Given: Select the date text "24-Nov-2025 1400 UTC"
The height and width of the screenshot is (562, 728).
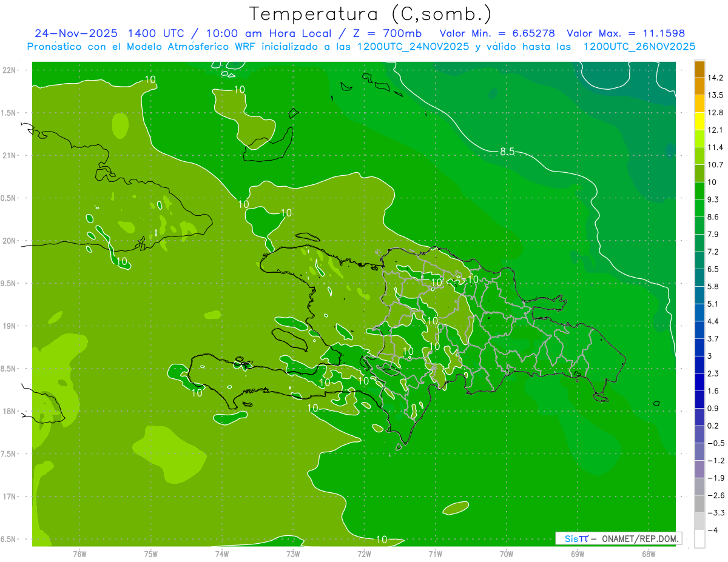Looking at the screenshot, I should 109,33.
